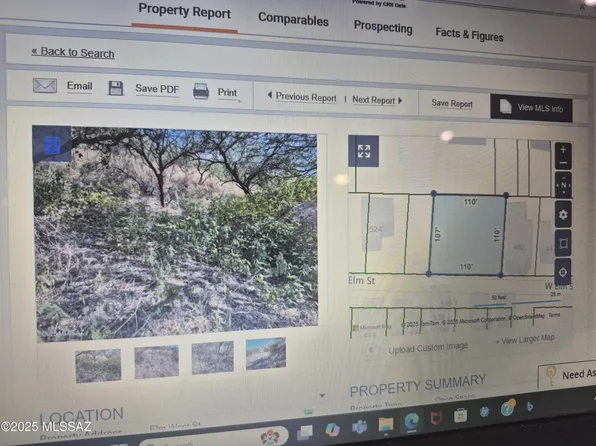Screen dimensions: 596x446
Task: Open Task View from taskbar
Action: (x=305, y=432)
